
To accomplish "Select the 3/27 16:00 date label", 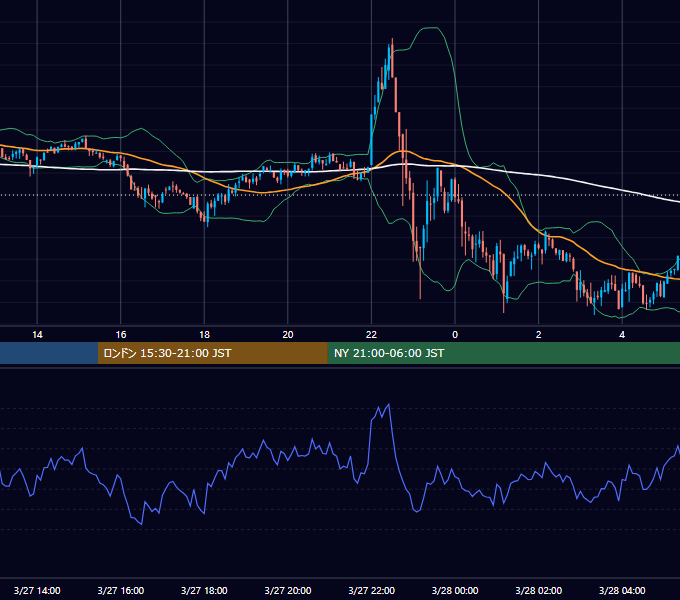I will pos(121,590).
